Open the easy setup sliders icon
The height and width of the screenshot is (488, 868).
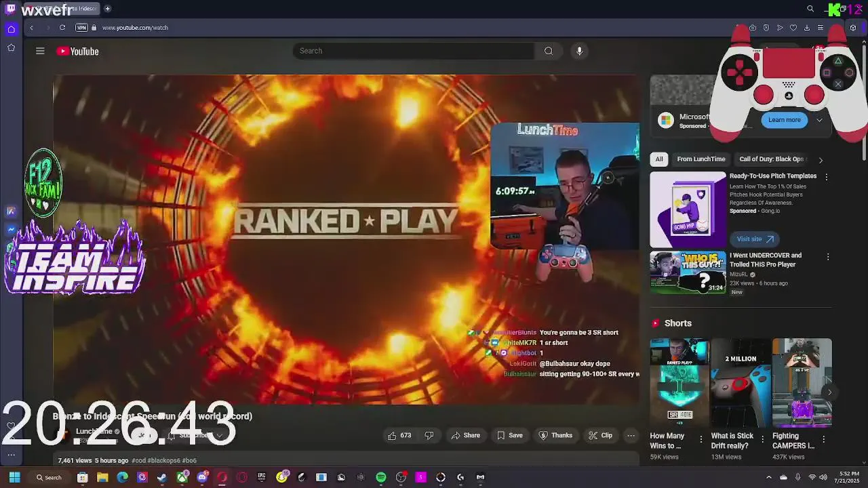coord(821,28)
